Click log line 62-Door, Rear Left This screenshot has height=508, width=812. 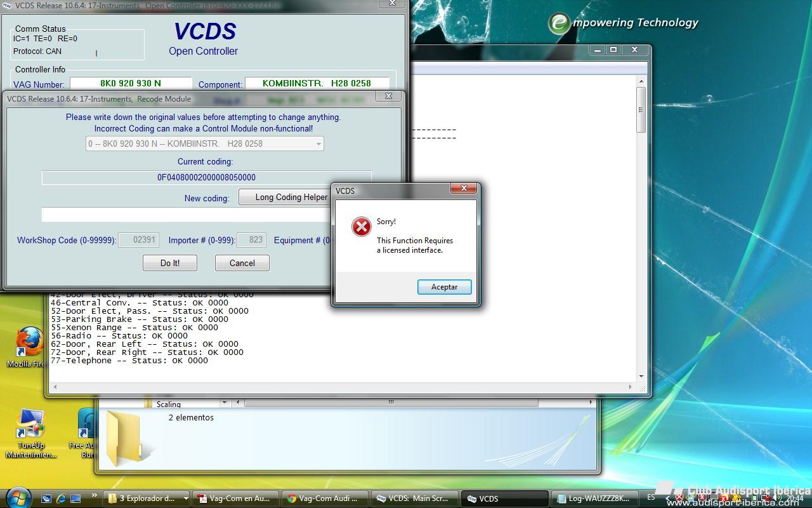coord(145,344)
